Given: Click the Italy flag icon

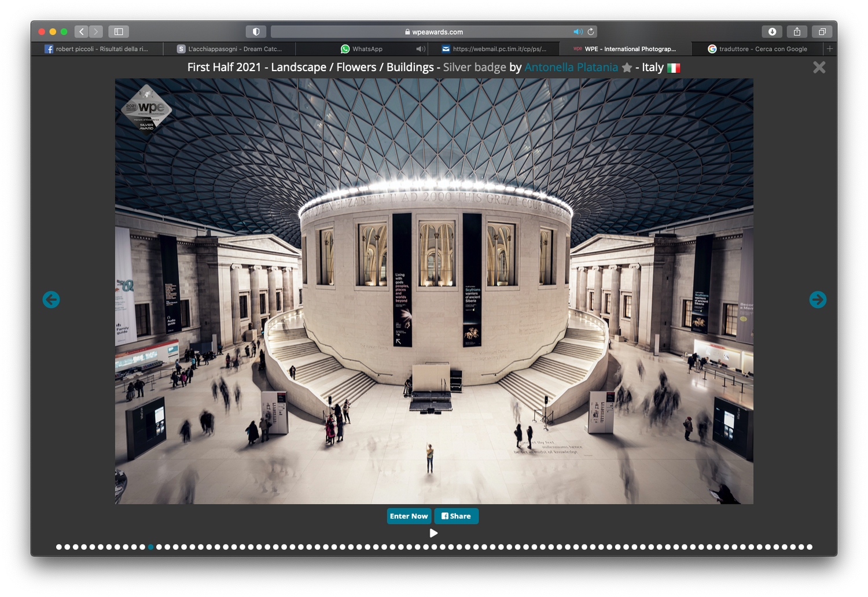Looking at the screenshot, I should click(x=674, y=68).
